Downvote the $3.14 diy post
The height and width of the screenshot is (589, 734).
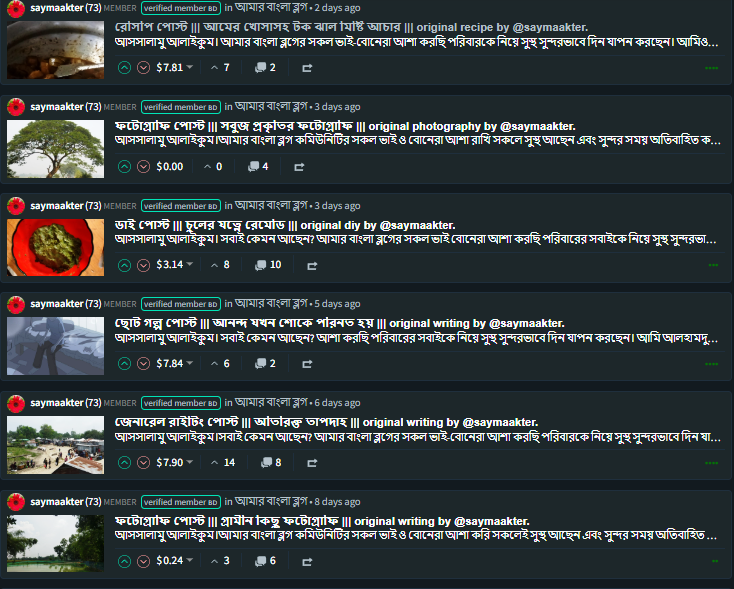click(x=143, y=265)
